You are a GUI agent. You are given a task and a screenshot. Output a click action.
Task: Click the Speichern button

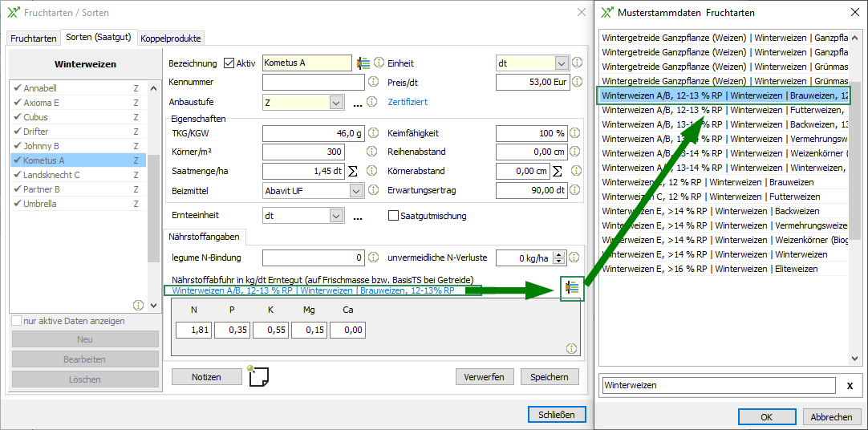[550, 377]
